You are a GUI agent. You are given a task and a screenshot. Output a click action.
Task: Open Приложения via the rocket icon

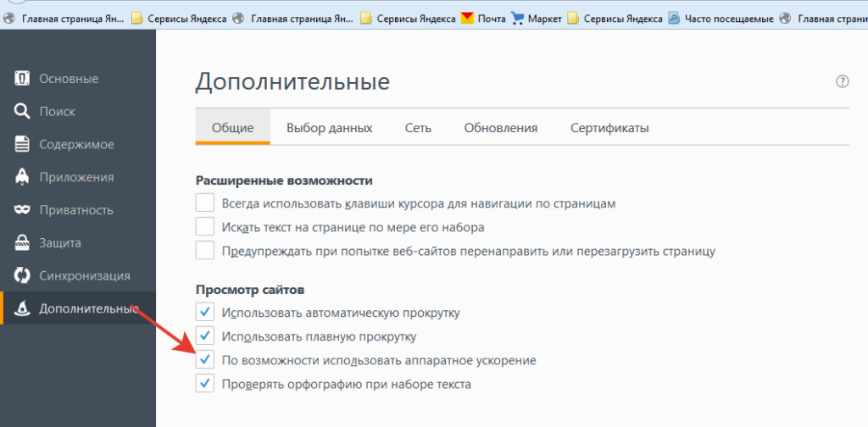tap(23, 177)
